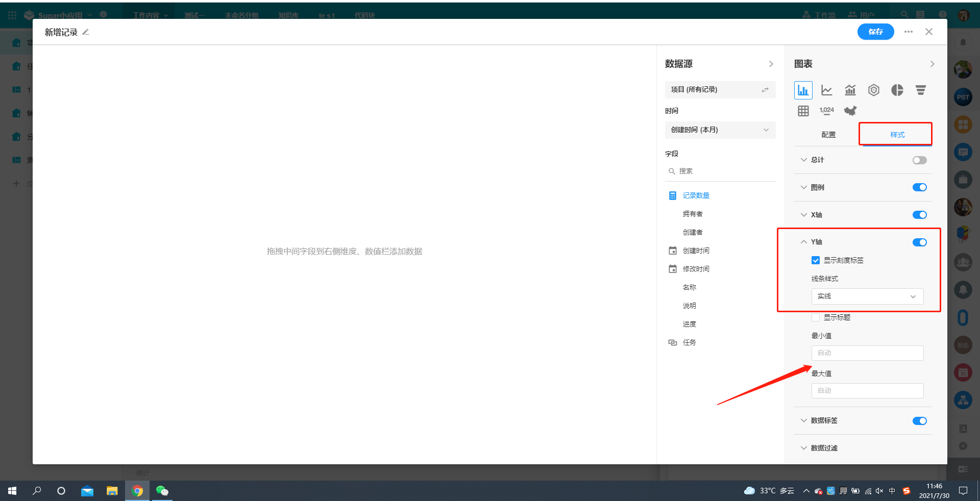Screen dimensions: 980x501
Task: Expand the X轴 section
Action: [x=804, y=215]
